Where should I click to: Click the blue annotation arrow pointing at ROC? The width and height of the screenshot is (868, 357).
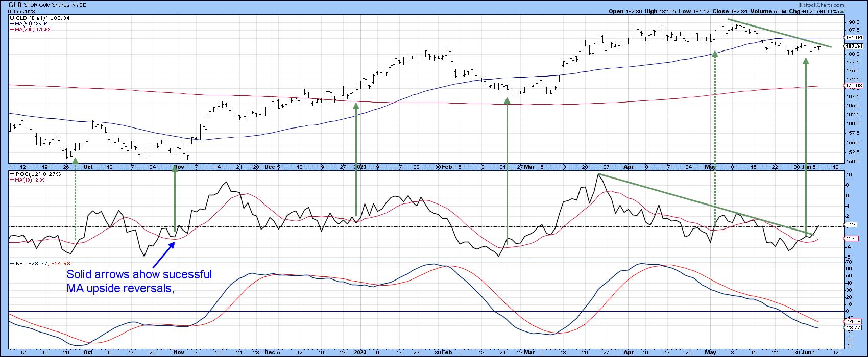(x=163, y=255)
